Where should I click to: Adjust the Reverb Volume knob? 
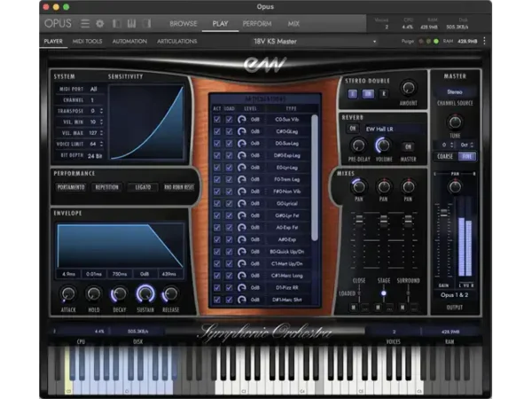point(383,145)
